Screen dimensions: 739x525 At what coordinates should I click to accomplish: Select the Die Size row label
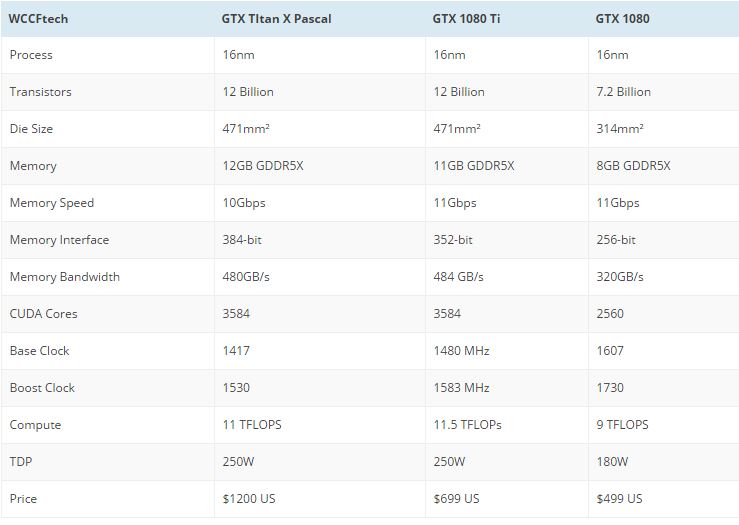(32, 129)
